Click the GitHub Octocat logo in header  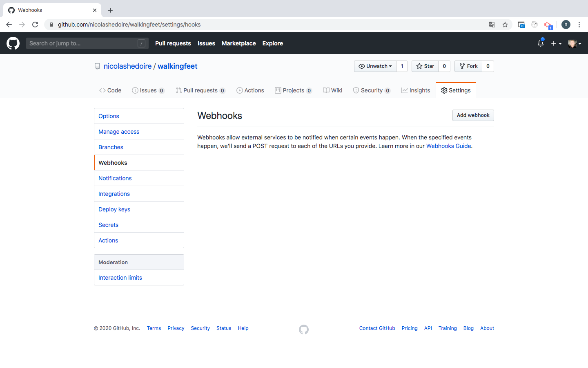coord(13,43)
